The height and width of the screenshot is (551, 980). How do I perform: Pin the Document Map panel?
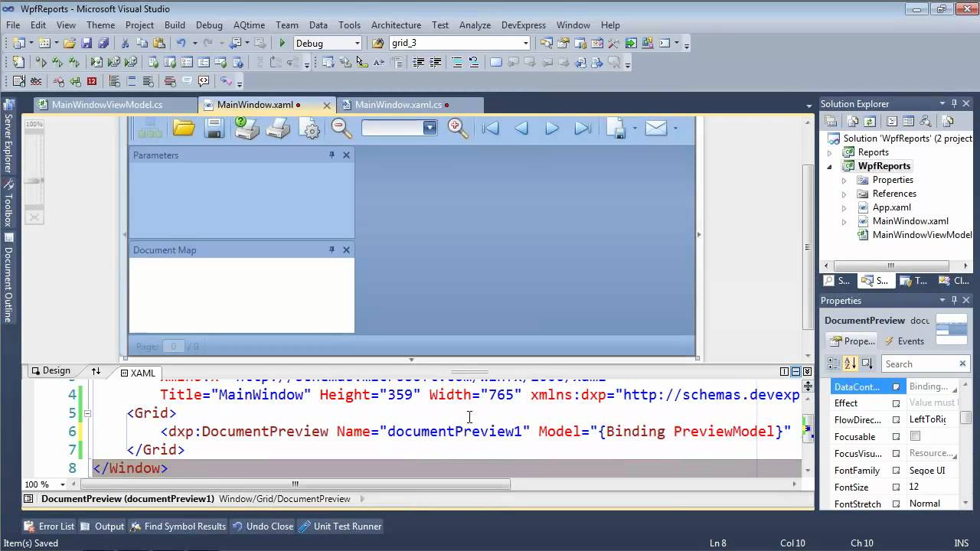tap(332, 249)
